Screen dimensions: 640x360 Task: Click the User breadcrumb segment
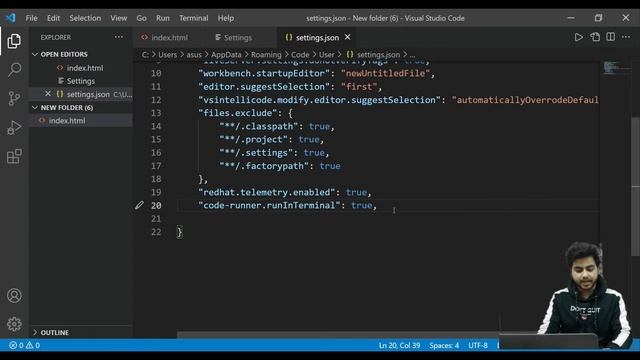click(x=327, y=55)
